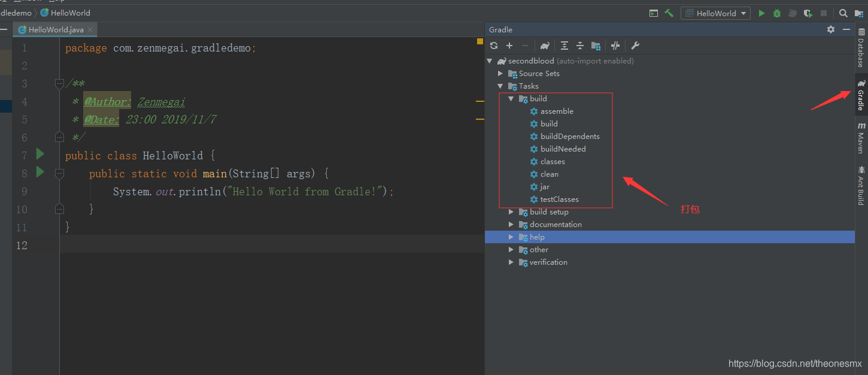Click run gutter arrow beside main method
868x375 pixels.
click(x=40, y=173)
